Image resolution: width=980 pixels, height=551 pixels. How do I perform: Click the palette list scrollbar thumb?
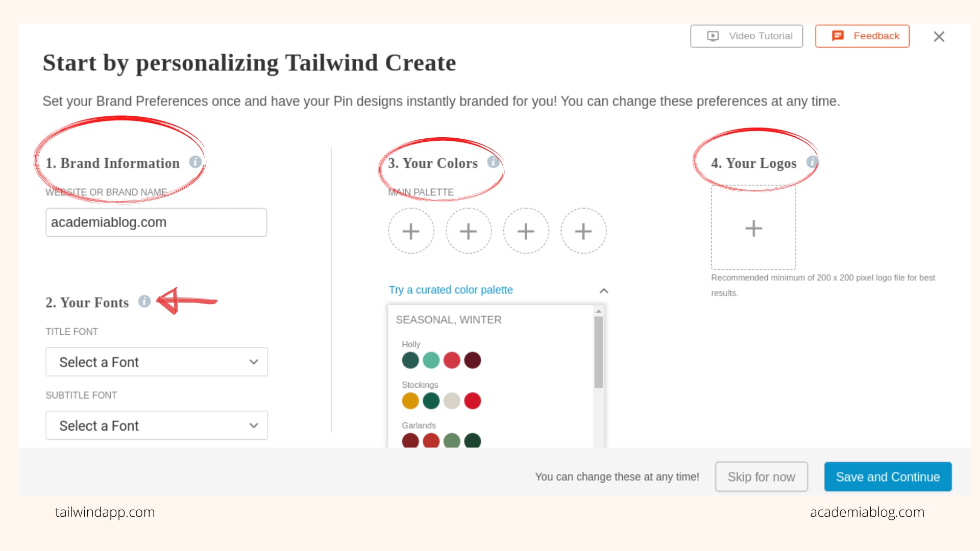pos(599,352)
